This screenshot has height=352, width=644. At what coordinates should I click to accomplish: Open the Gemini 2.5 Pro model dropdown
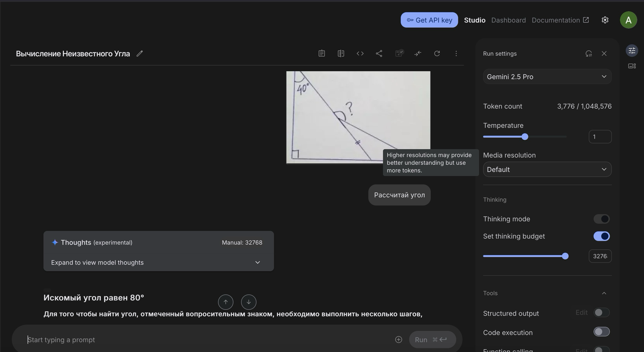(547, 77)
